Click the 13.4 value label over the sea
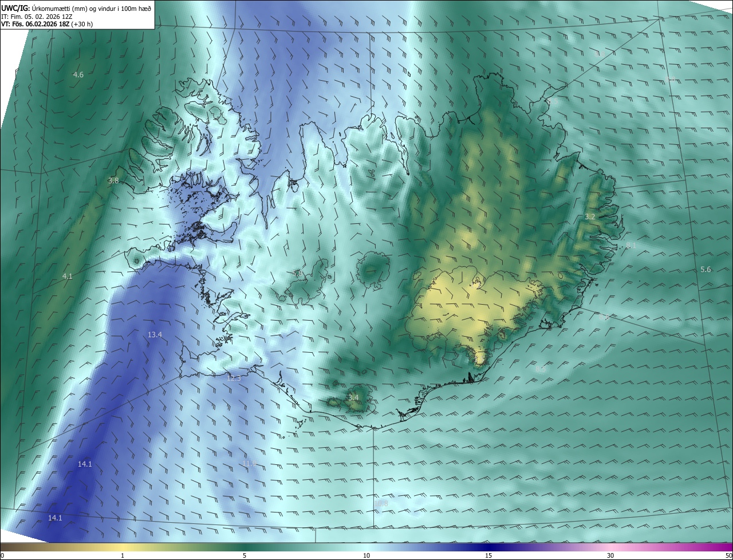The height and width of the screenshot is (560, 733). click(155, 335)
